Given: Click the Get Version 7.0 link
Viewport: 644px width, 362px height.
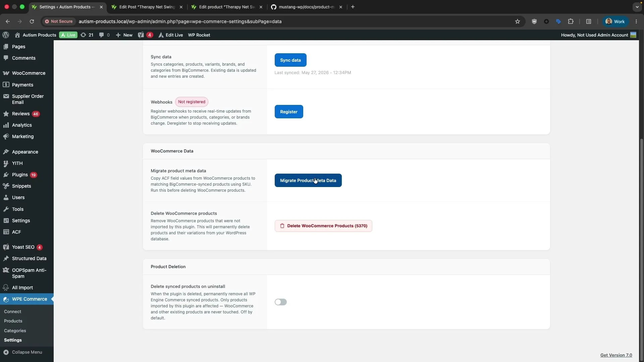Looking at the screenshot, I should click(616, 355).
